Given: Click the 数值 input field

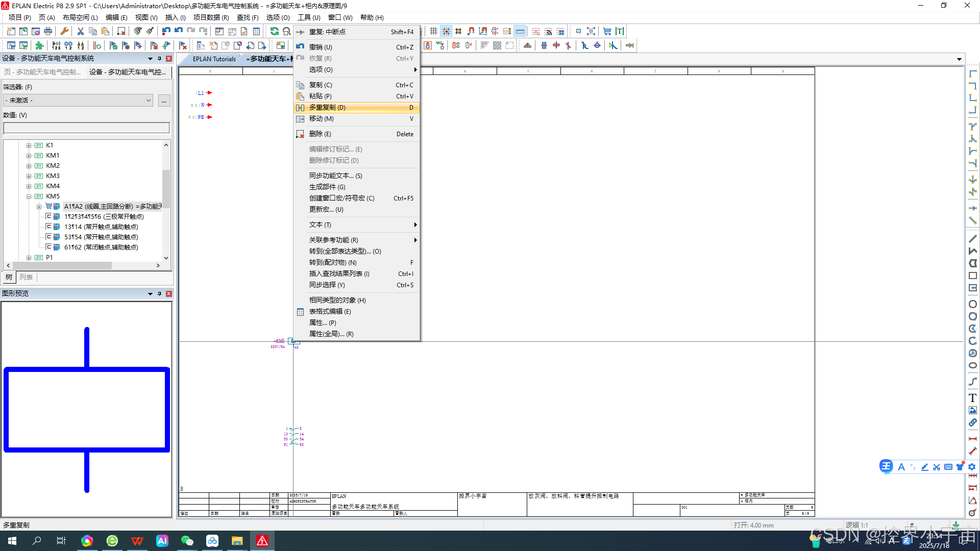Looking at the screenshot, I should (86, 128).
